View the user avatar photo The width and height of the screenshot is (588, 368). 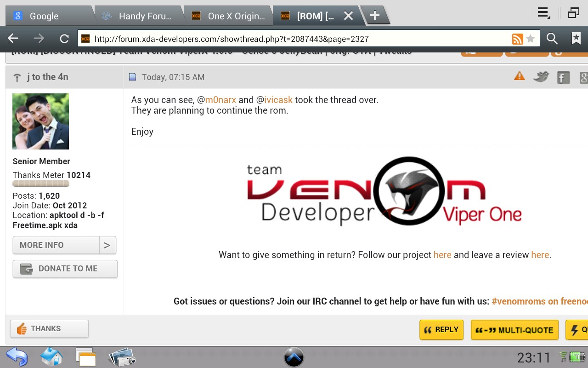pyautogui.click(x=40, y=121)
